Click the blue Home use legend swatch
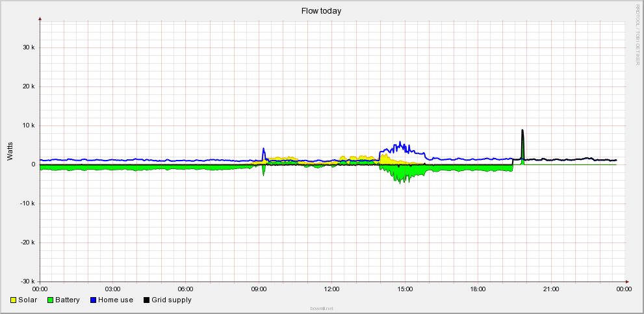Image resolution: width=644 pixels, height=314 pixels. tap(94, 300)
